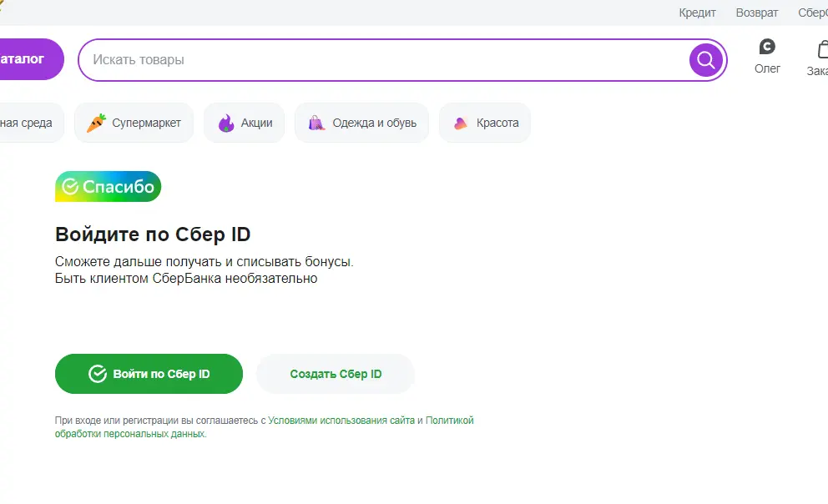This screenshot has width=828, height=504.
Task: Click the purple search magnifier button
Action: click(705, 60)
